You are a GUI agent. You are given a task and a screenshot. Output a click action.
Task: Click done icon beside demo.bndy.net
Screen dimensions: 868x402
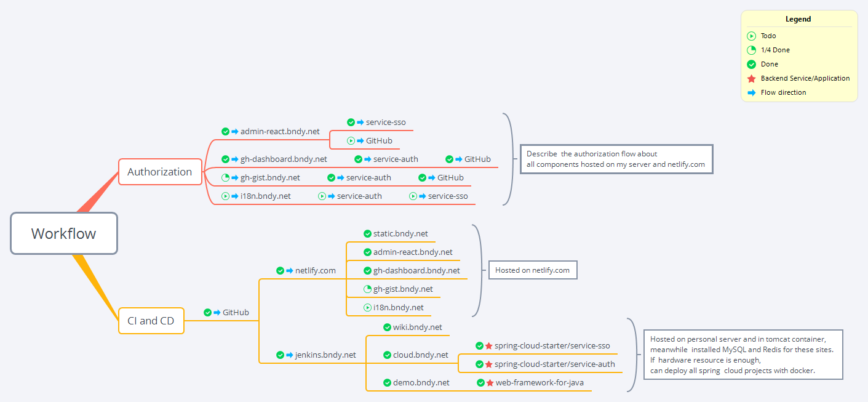click(387, 382)
